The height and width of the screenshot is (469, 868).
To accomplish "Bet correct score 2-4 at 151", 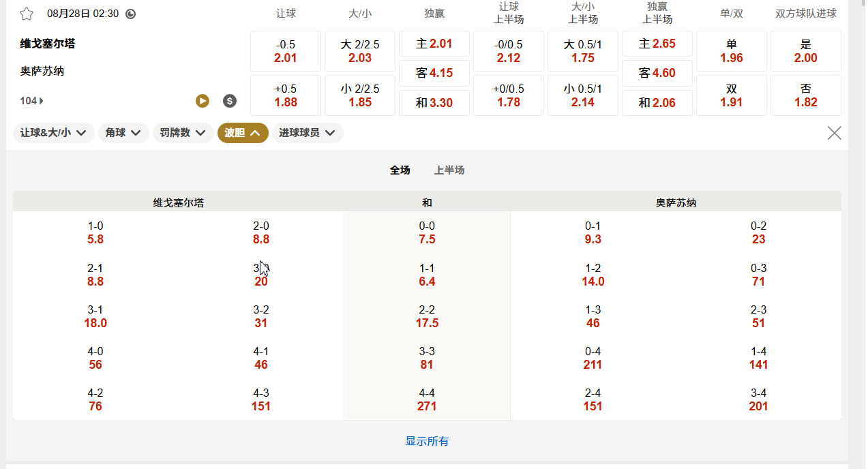I will click(593, 399).
